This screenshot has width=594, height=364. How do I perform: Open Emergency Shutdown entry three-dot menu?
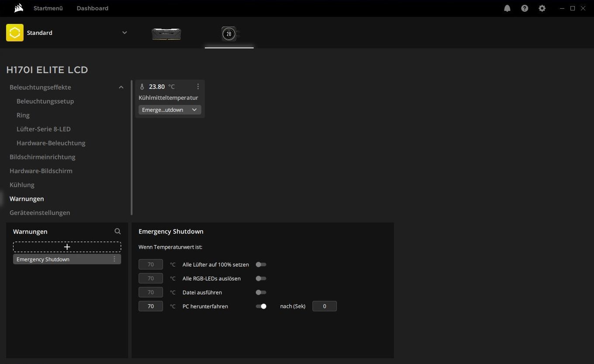114,259
